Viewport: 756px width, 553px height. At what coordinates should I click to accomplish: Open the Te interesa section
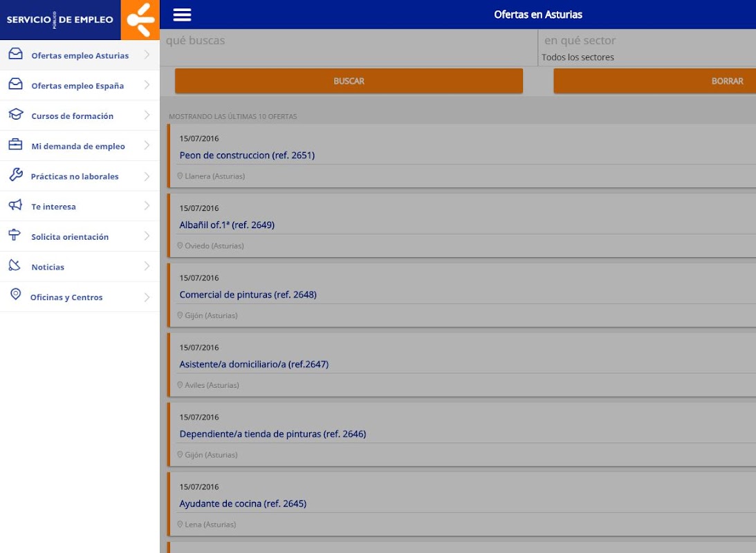[x=80, y=206]
